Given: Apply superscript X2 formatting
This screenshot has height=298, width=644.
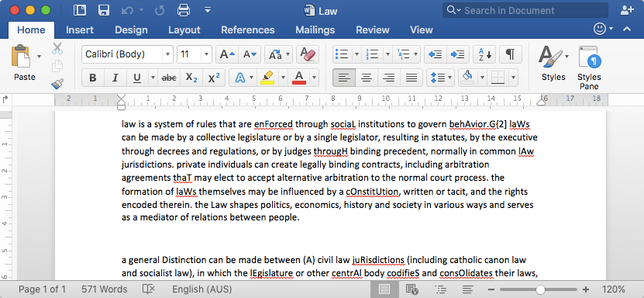Looking at the screenshot, I should pos(214,78).
